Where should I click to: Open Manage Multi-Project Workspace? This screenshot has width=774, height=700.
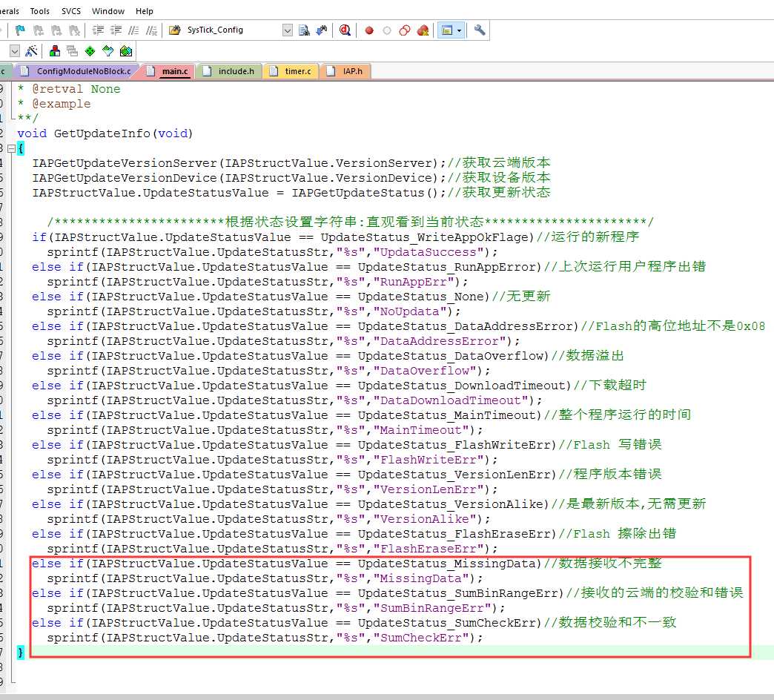pos(73,51)
